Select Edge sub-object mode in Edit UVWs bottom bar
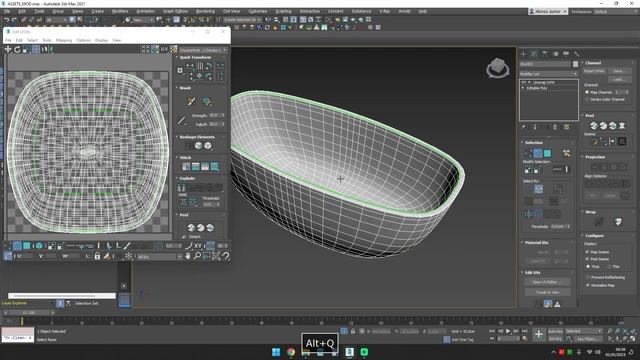The height and width of the screenshot is (360, 640). [17, 246]
